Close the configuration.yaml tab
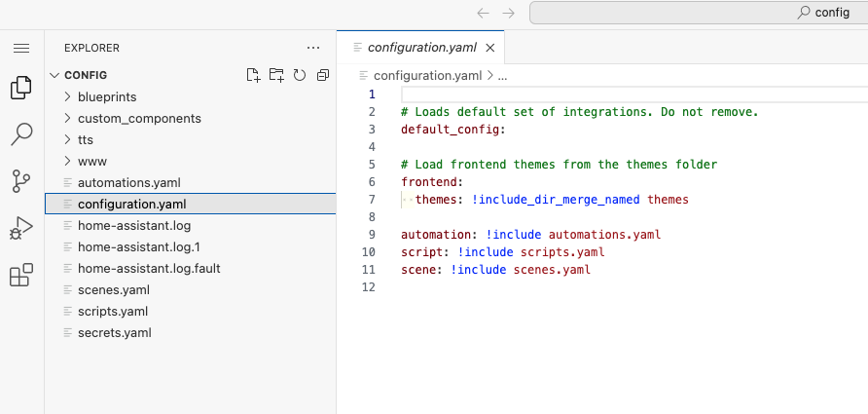The height and width of the screenshot is (414, 868). (x=489, y=48)
